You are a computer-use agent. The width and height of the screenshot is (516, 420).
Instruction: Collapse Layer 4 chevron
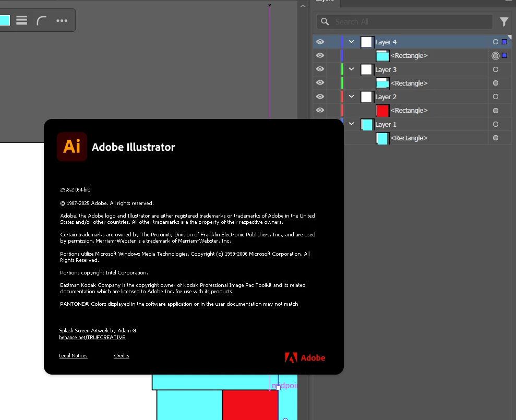click(x=352, y=42)
